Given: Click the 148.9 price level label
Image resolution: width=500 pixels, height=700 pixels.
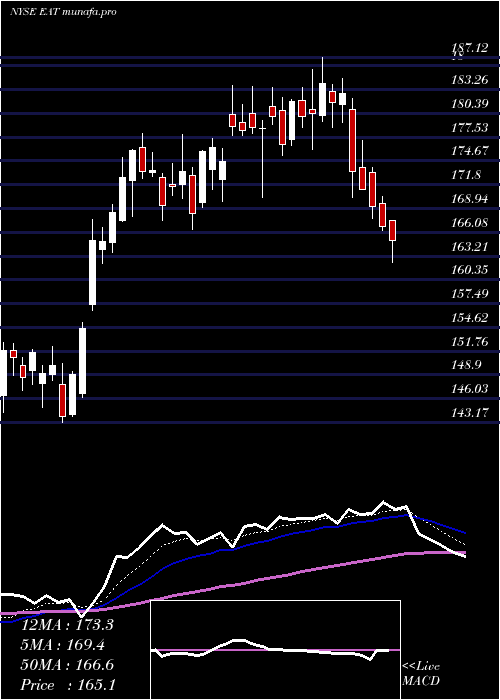Looking at the screenshot, I should coord(467,365).
